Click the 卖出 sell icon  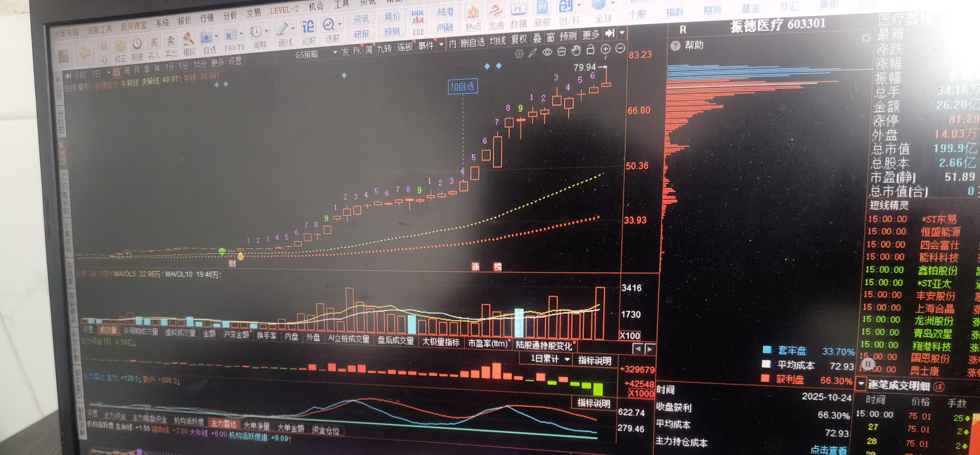[x=171, y=41]
